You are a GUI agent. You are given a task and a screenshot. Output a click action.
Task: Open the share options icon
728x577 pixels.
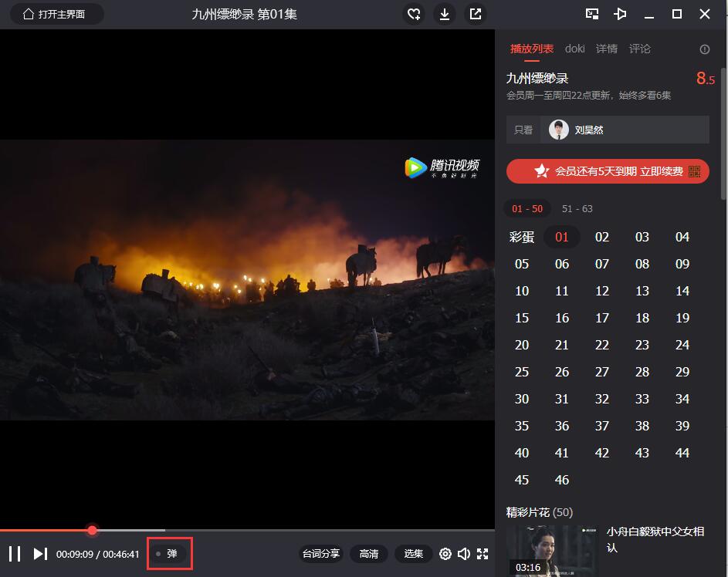[476, 14]
